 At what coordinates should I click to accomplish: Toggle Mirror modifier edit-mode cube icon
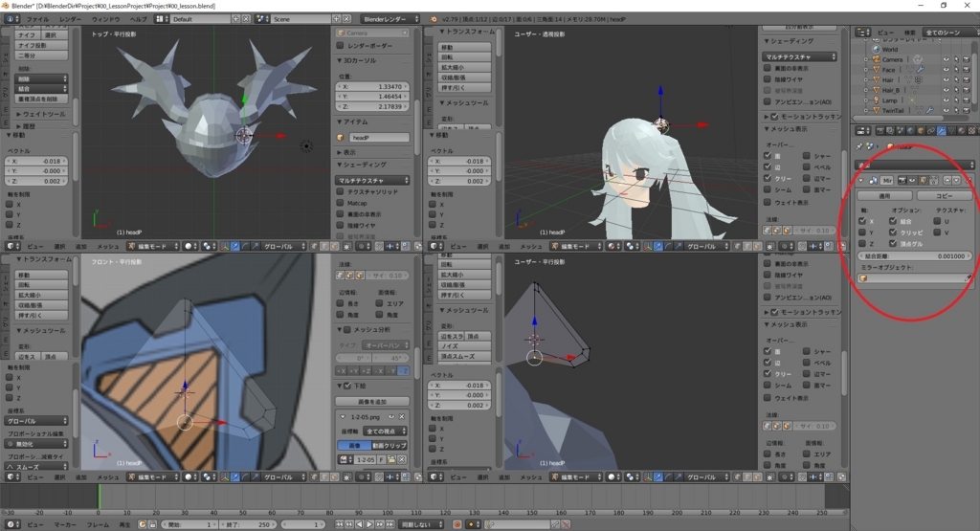pos(923,181)
